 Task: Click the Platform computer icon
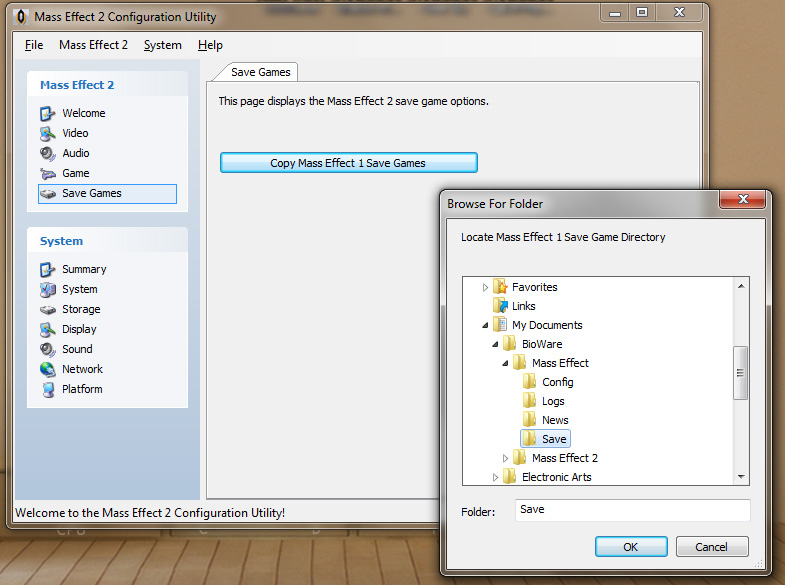click(x=49, y=390)
